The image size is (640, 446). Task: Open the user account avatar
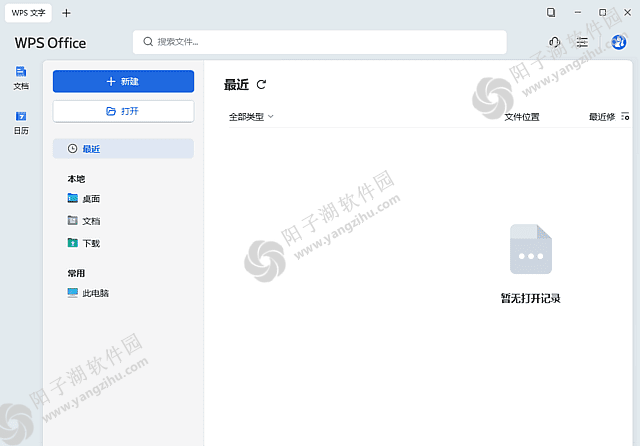(618, 42)
